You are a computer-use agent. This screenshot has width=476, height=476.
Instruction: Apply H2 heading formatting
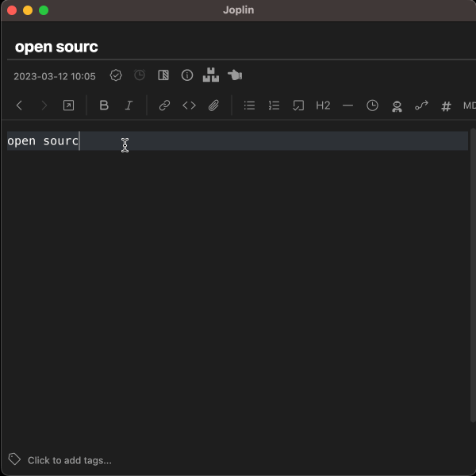pos(323,106)
